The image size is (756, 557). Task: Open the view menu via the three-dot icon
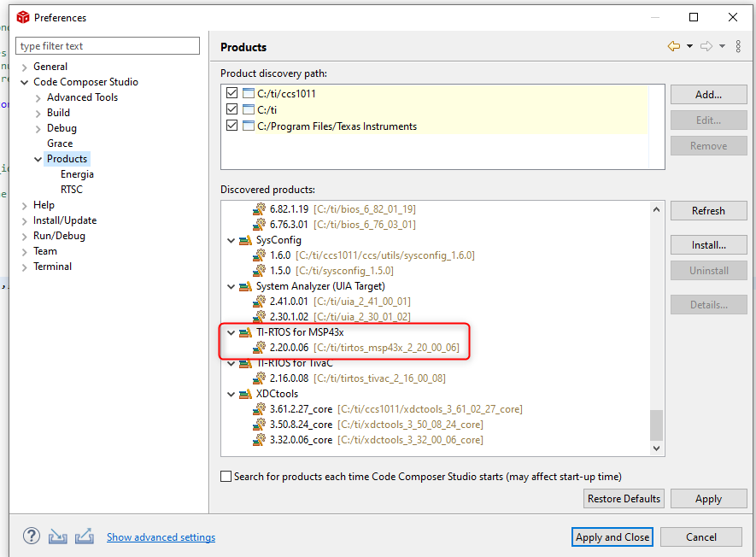738,46
